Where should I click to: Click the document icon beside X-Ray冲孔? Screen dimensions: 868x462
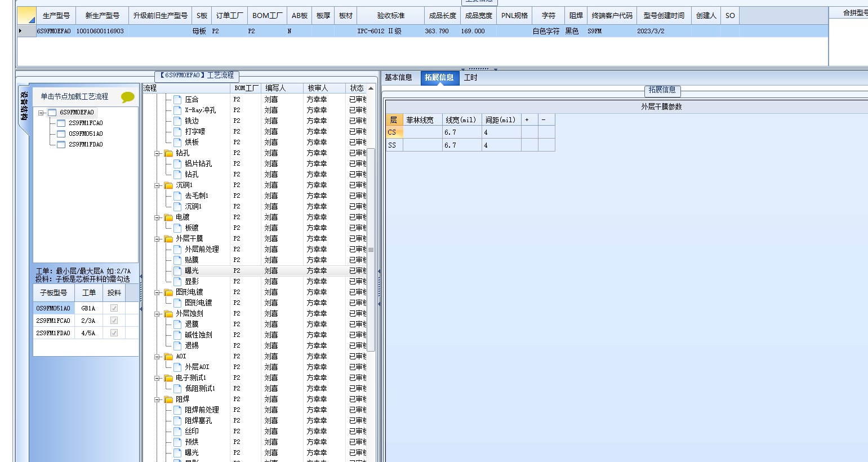pos(177,110)
